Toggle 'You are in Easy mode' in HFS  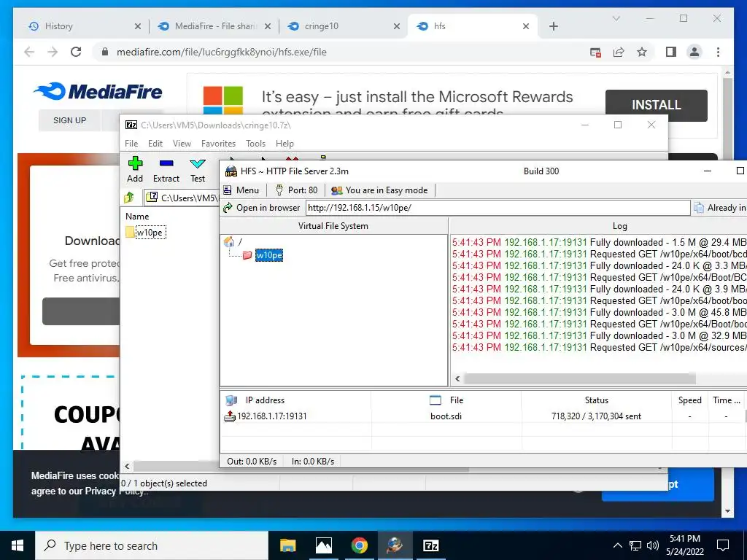point(379,190)
